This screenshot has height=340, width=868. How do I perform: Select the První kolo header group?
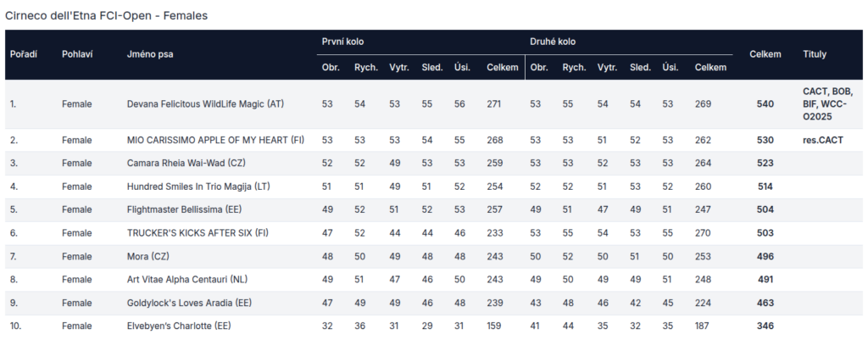[342, 42]
